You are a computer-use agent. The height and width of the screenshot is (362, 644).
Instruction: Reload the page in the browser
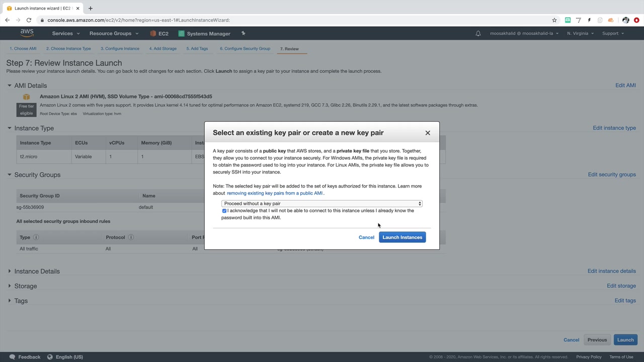click(29, 20)
